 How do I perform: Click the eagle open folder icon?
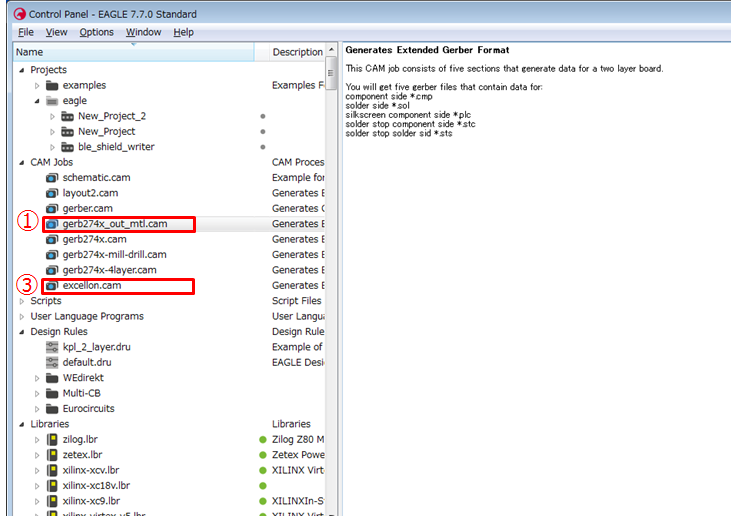point(52,101)
